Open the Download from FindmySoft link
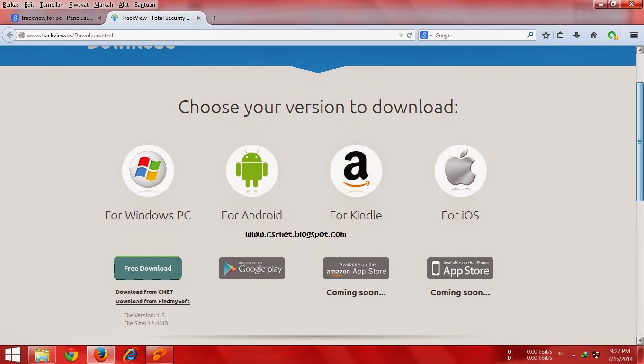 (x=152, y=301)
